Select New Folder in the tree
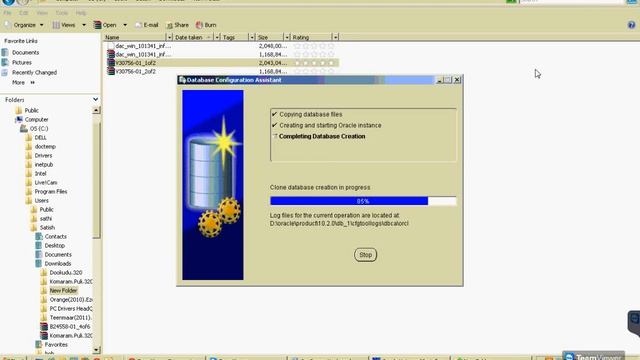Viewport: 640px width, 360px height. [63, 291]
